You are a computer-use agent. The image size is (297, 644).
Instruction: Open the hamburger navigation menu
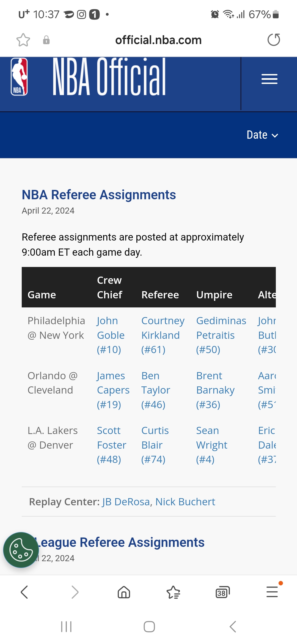(269, 79)
